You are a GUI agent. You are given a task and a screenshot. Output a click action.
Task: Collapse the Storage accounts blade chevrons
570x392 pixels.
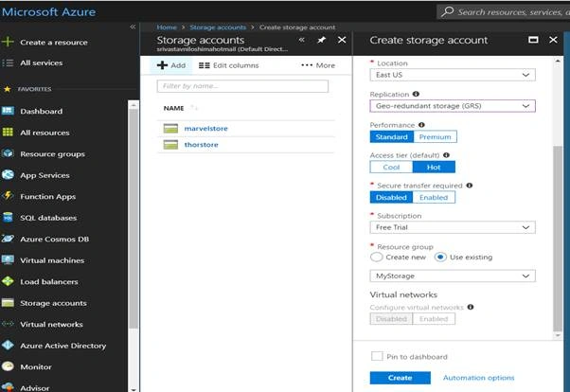click(301, 40)
